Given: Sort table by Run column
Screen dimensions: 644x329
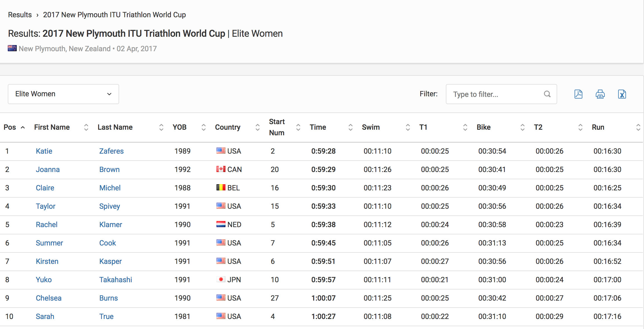Looking at the screenshot, I should [x=616, y=127].
